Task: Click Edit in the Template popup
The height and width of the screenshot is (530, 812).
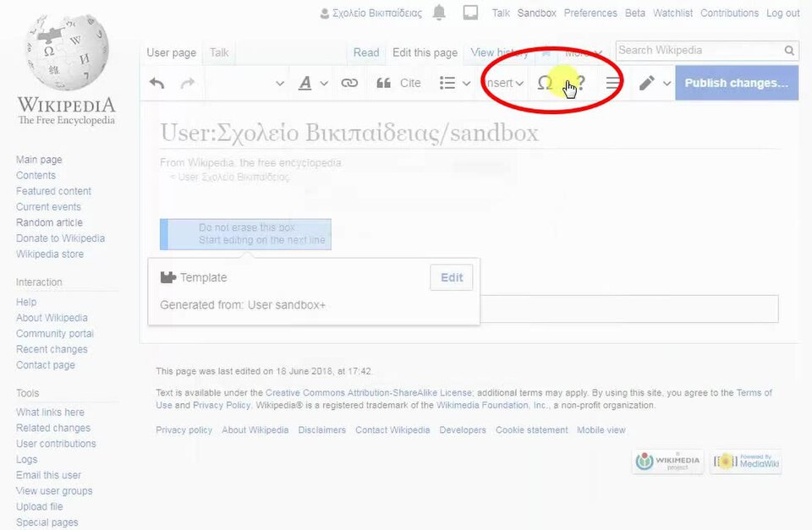Action: [x=452, y=277]
